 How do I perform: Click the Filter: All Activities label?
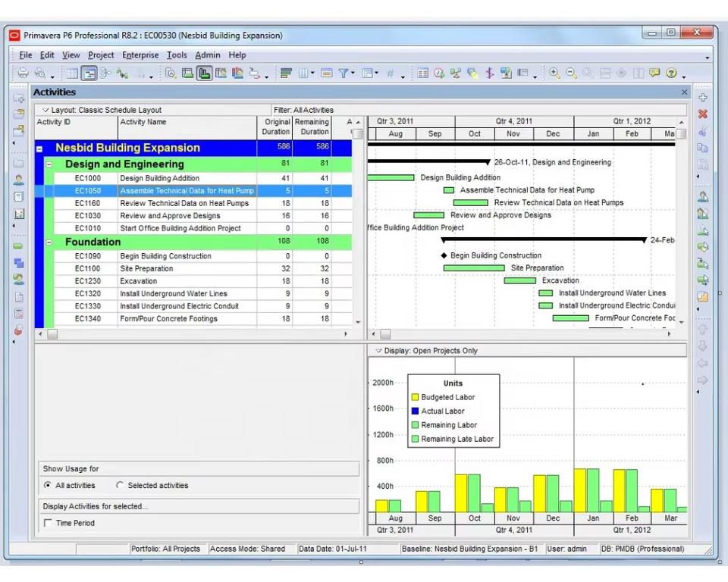pos(303,110)
